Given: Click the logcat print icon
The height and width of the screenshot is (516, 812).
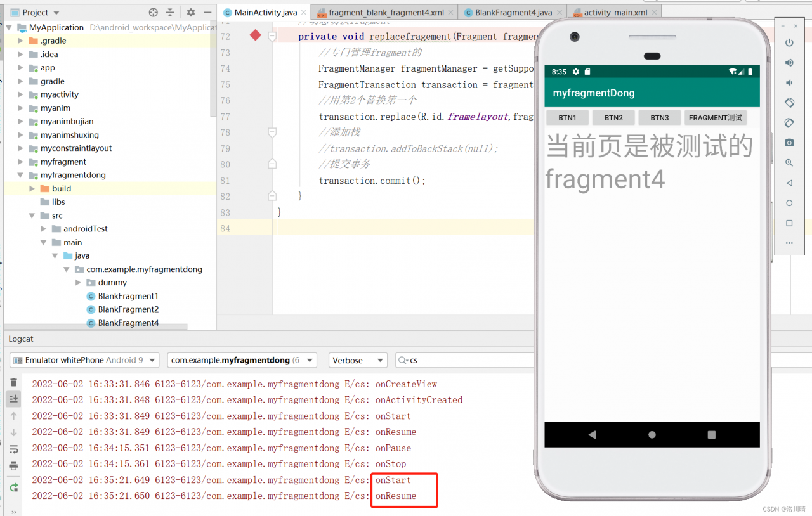Looking at the screenshot, I should (13, 466).
